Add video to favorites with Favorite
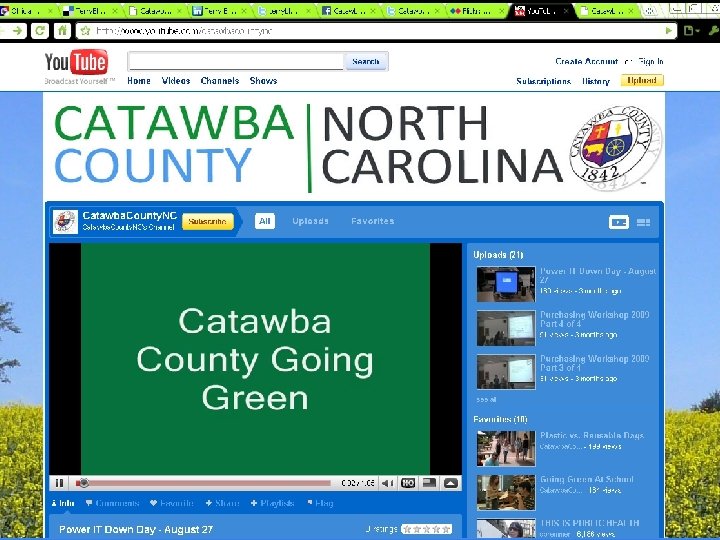Screen dimensions: 720x540 172,503
